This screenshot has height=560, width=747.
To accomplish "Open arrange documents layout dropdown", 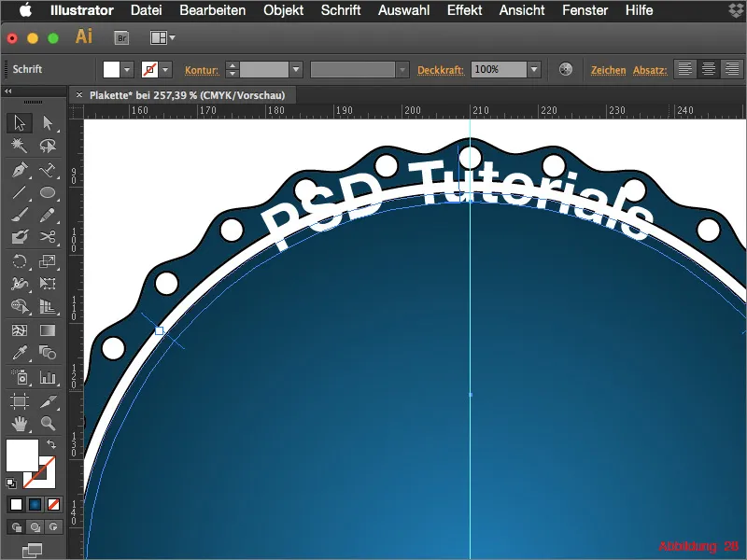I will 162,37.
